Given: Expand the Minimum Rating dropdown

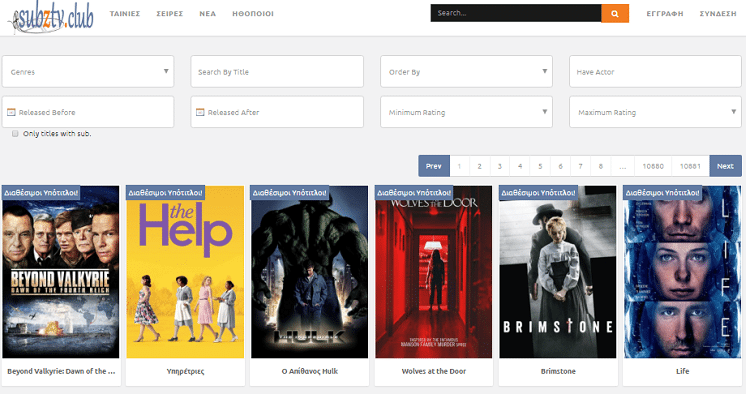Looking at the screenshot, I should [x=466, y=112].
